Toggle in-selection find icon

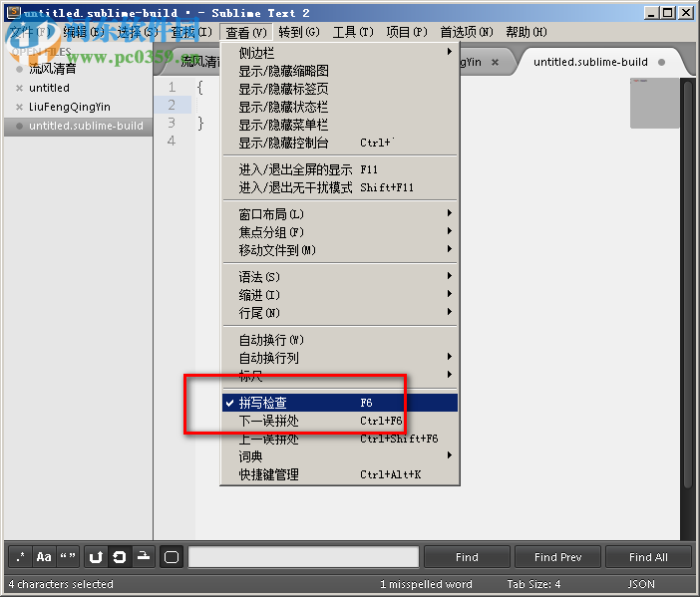[144, 557]
